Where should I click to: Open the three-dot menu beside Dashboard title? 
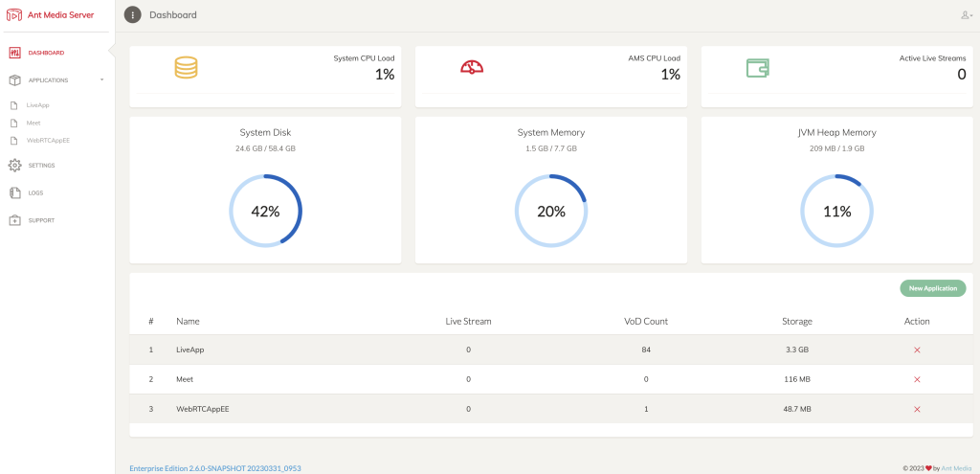click(x=132, y=14)
